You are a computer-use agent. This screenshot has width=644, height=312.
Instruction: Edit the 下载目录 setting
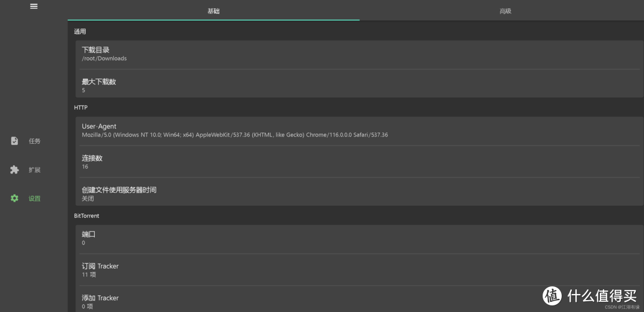pyautogui.click(x=360, y=54)
